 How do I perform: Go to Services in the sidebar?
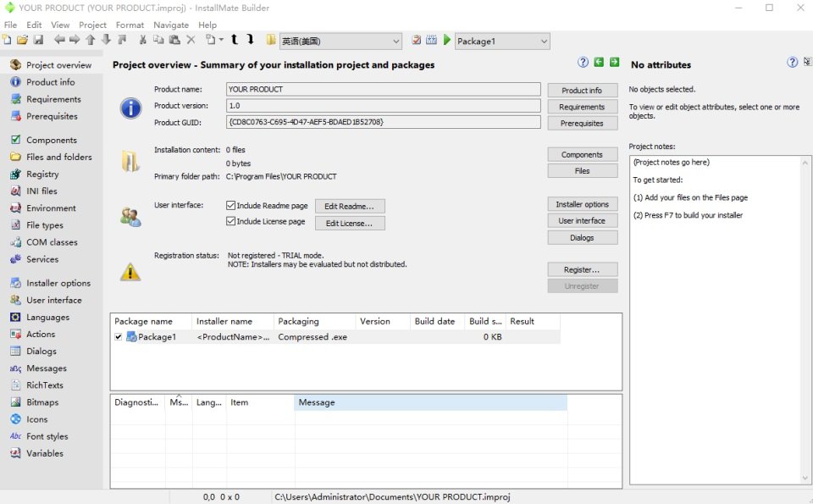(x=42, y=259)
